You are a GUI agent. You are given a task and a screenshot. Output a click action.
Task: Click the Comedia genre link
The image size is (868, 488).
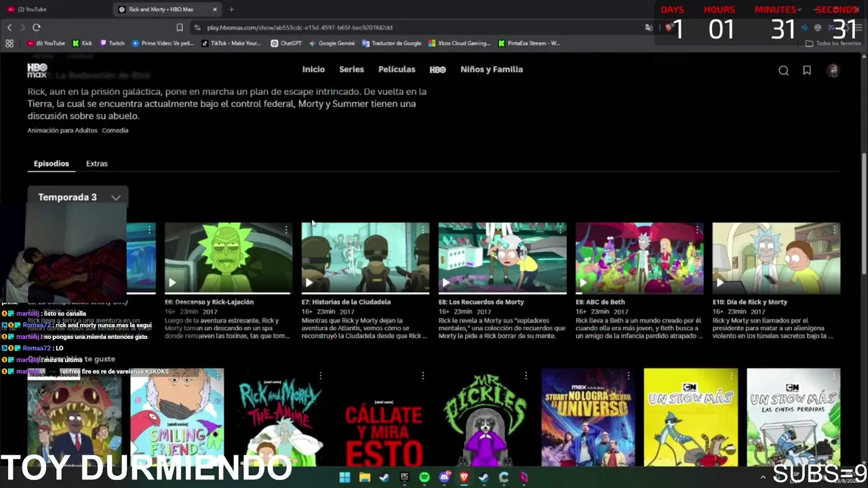click(x=115, y=130)
